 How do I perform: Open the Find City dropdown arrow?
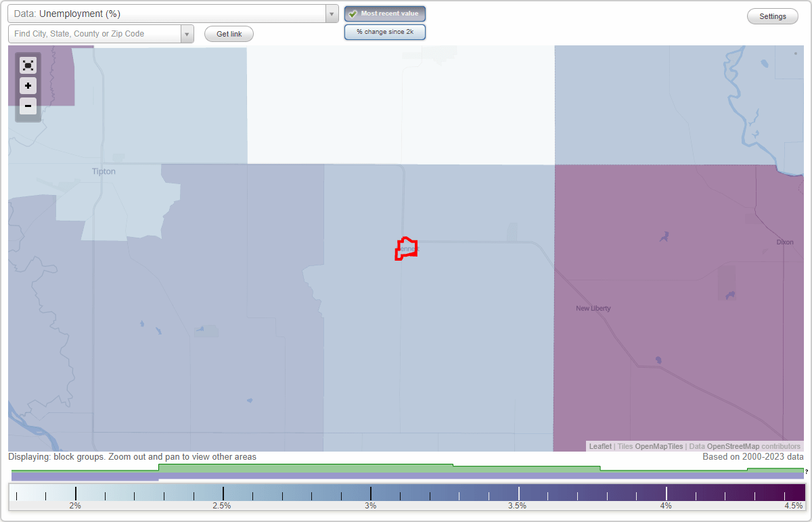tap(187, 33)
